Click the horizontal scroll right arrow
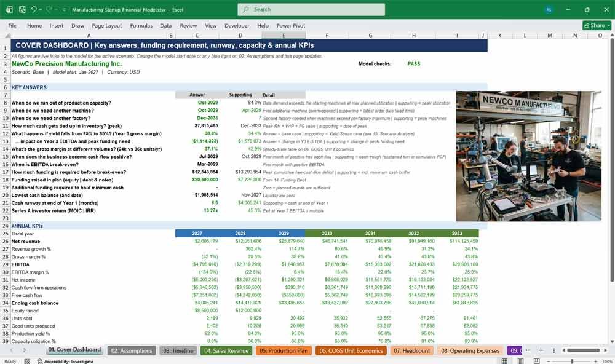The height and width of the screenshot is (364, 615). (606, 350)
